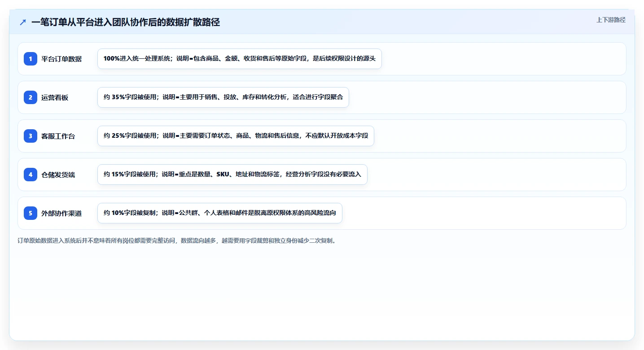Click the arrow icon beside the title

[x=23, y=22]
